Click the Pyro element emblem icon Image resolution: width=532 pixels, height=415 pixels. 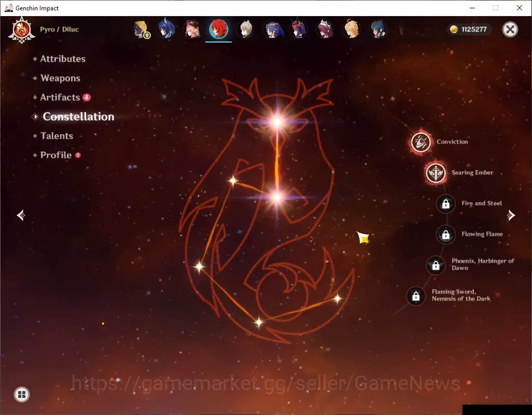click(22, 30)
